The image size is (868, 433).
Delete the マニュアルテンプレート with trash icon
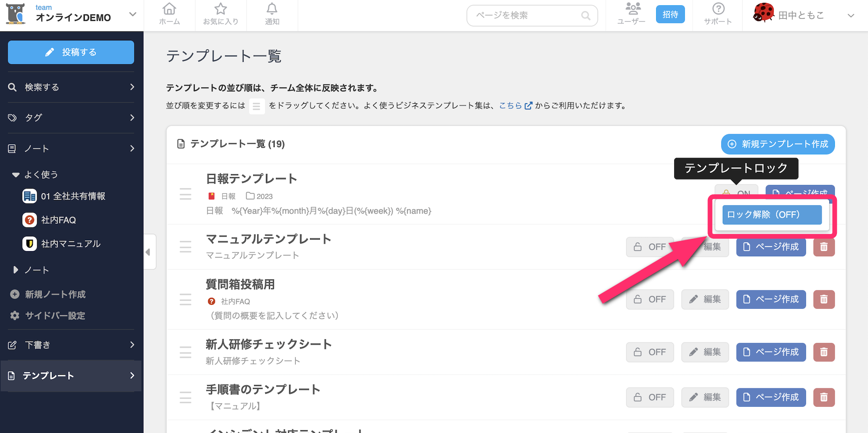pos(824,247)
